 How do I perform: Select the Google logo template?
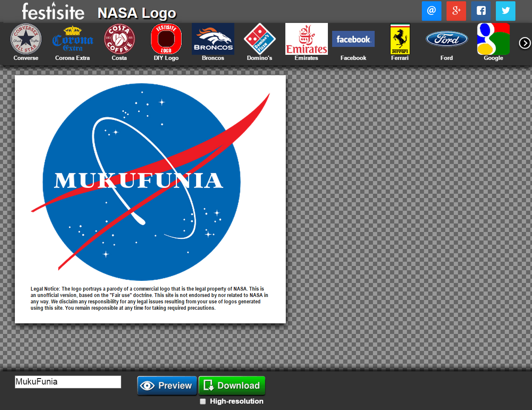pos(493,39)
